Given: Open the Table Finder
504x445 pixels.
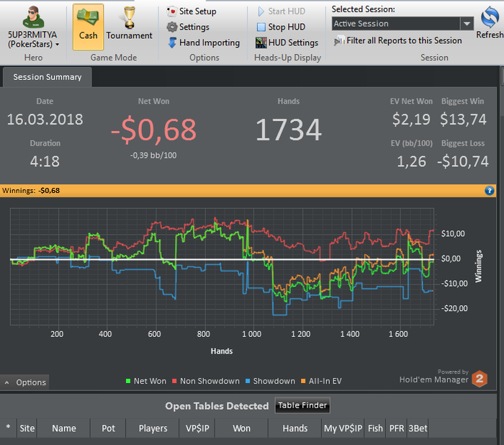Looking at the screenshot, I should [302, 405].
